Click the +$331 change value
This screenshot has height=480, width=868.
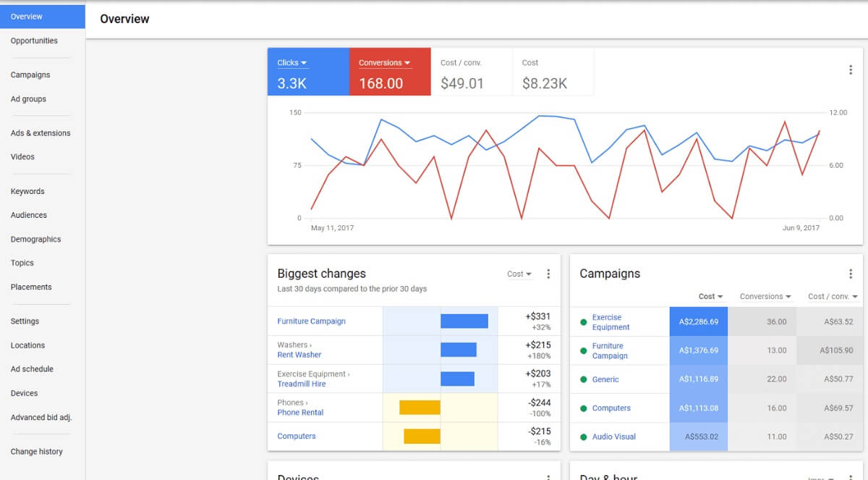(538, 316)
